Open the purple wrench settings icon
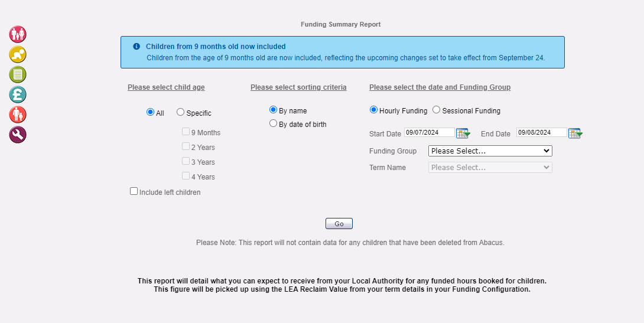644x323 pixels. [x=18, y=135]
